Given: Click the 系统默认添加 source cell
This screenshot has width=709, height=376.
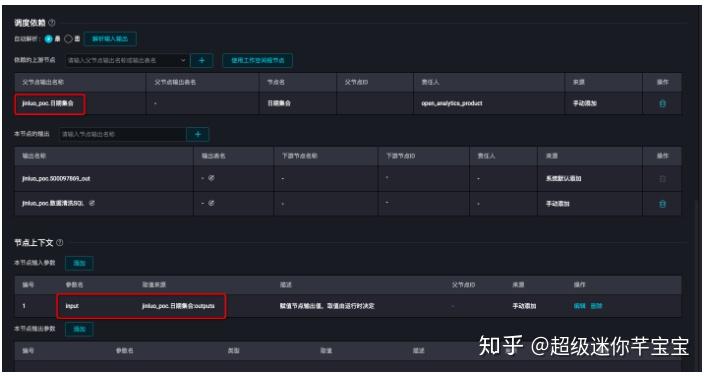Looking at the screenshot, I should click(563, 179).
